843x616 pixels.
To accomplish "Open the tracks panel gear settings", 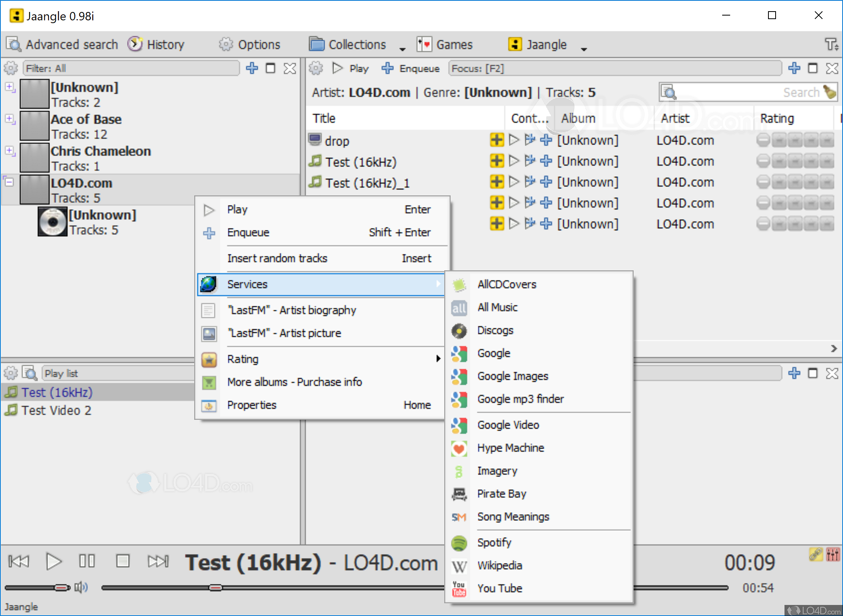I will (x=316, y=69).
